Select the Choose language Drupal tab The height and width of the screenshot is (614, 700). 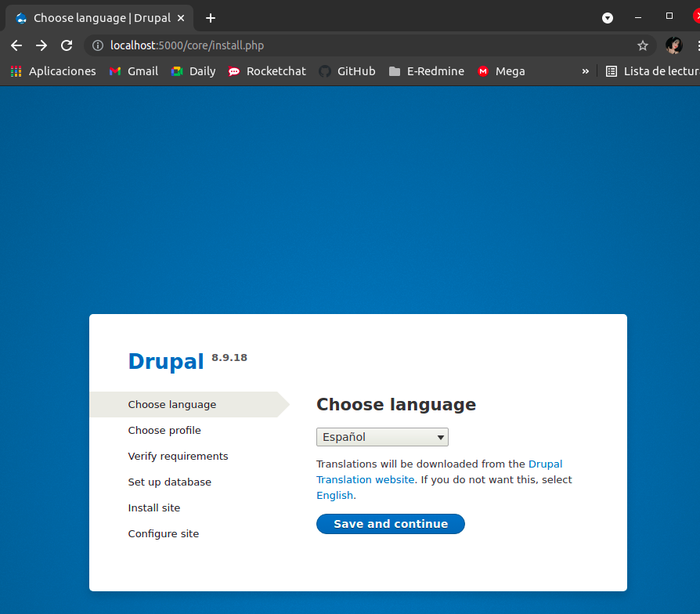coord(102,18)
